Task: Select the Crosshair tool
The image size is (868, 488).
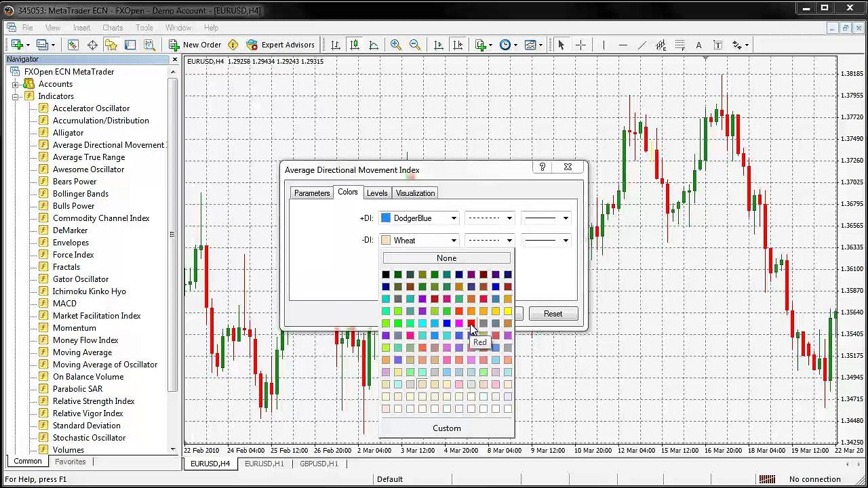Action: pyautogui.click(x=580, y=45)
